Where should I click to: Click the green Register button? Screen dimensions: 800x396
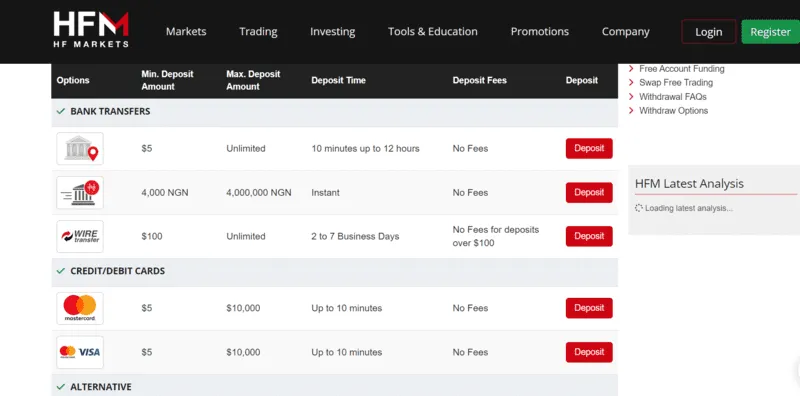770,32
